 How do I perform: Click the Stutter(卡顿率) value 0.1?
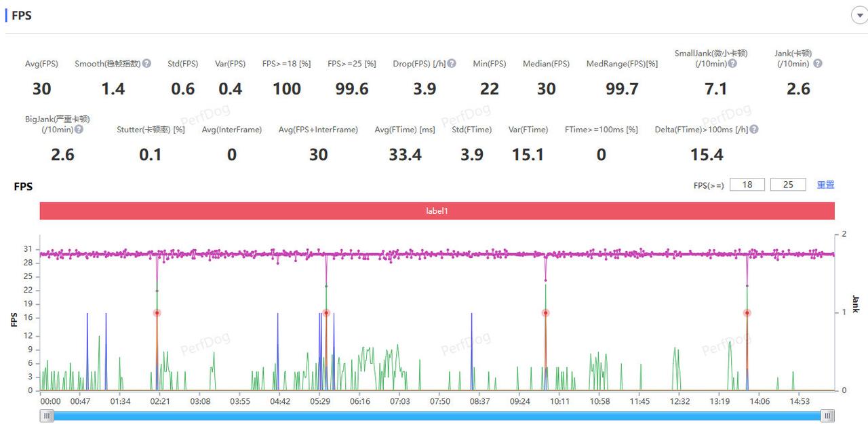pyautogui.click(x=151, y=155)
